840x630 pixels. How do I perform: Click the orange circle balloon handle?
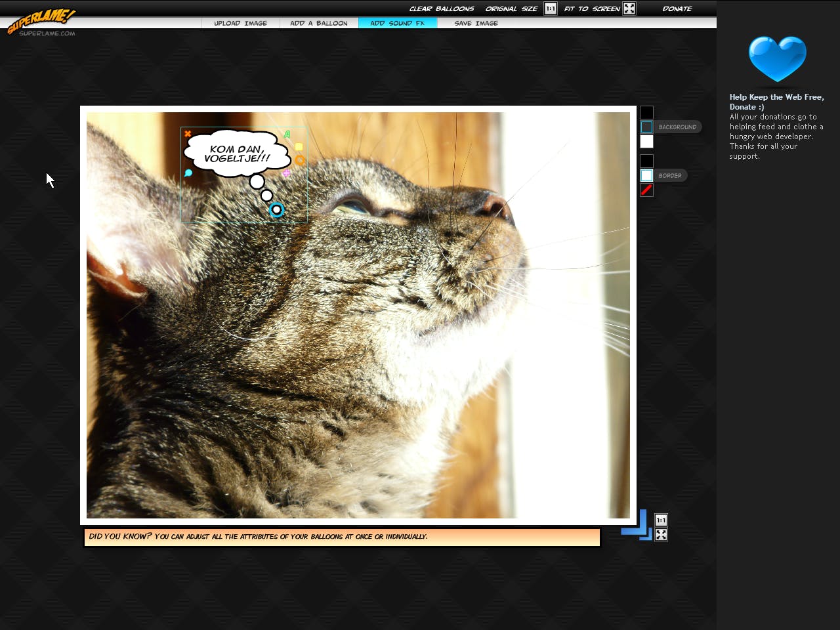pos(300,160)
